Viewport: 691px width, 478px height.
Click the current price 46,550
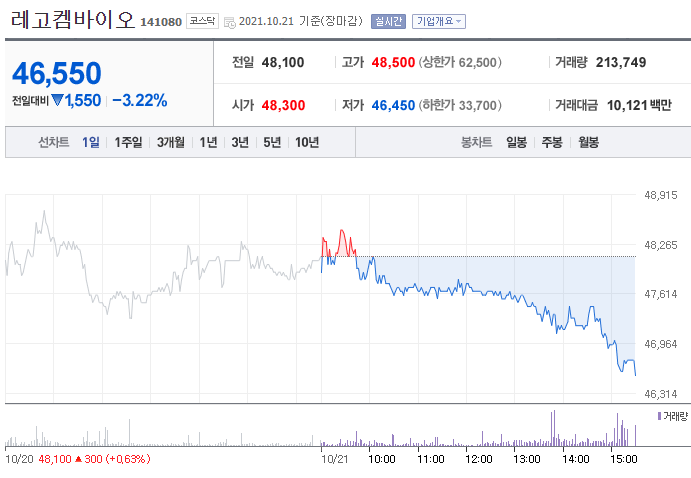pos(57,73)
